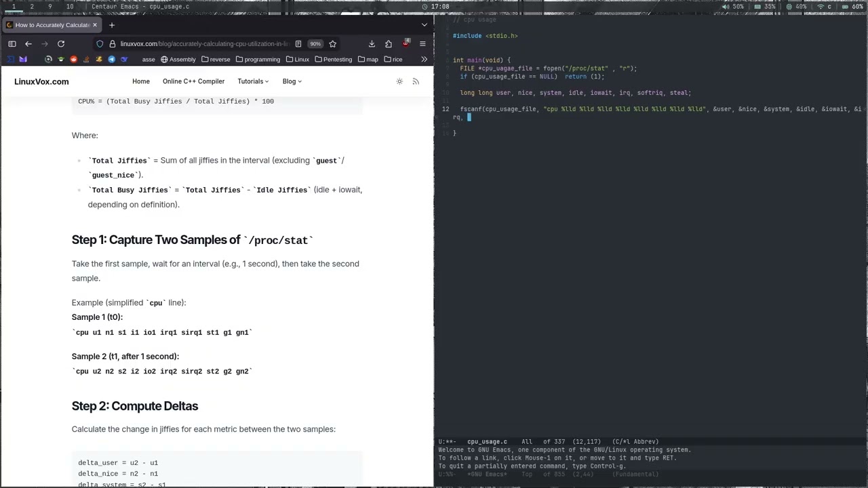The width and height of the screenshot is (868, 488).
Task: Click the battery 60% indicator
Action: click(x=852, y=6)
